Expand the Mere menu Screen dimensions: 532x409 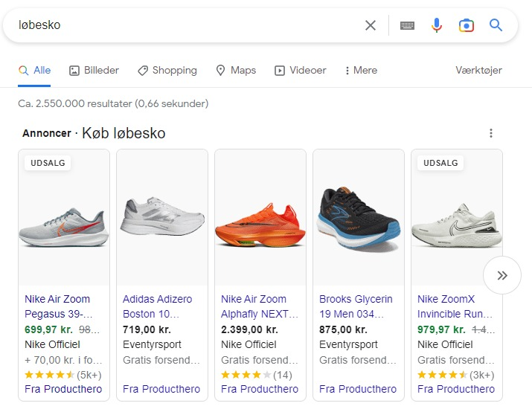pyautogui.click(x=361, y=70)
